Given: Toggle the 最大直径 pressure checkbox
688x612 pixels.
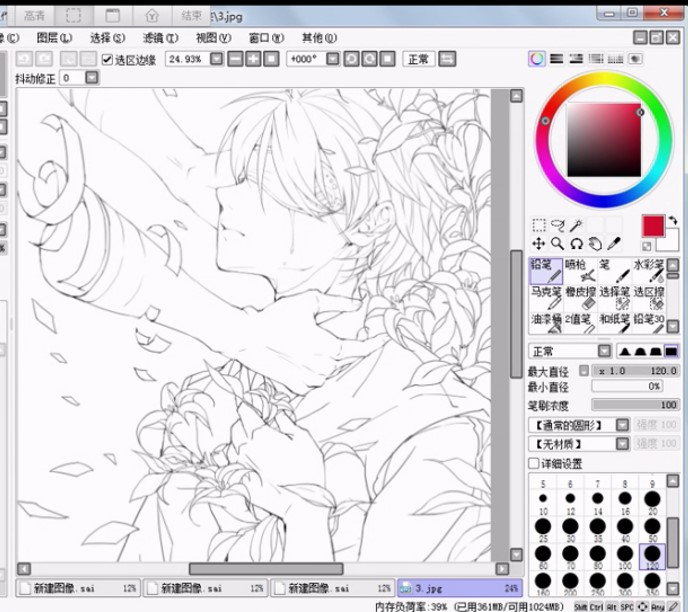Looking at the screenshot, I should coord(584,370).
